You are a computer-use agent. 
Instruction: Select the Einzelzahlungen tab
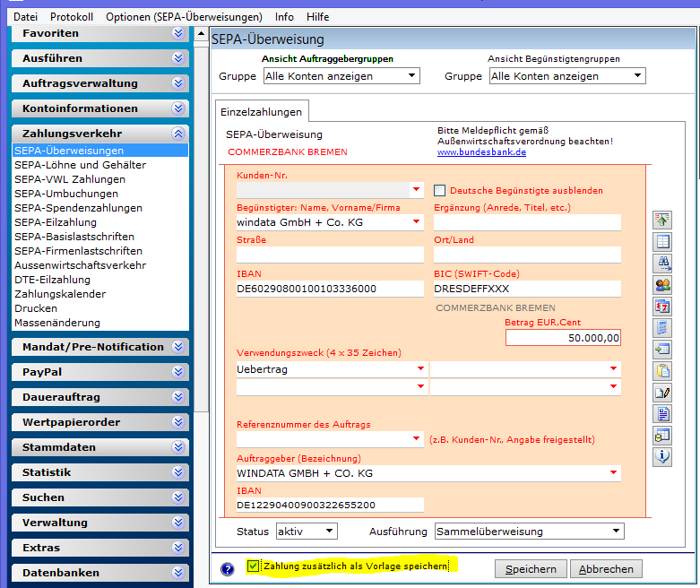262,112
